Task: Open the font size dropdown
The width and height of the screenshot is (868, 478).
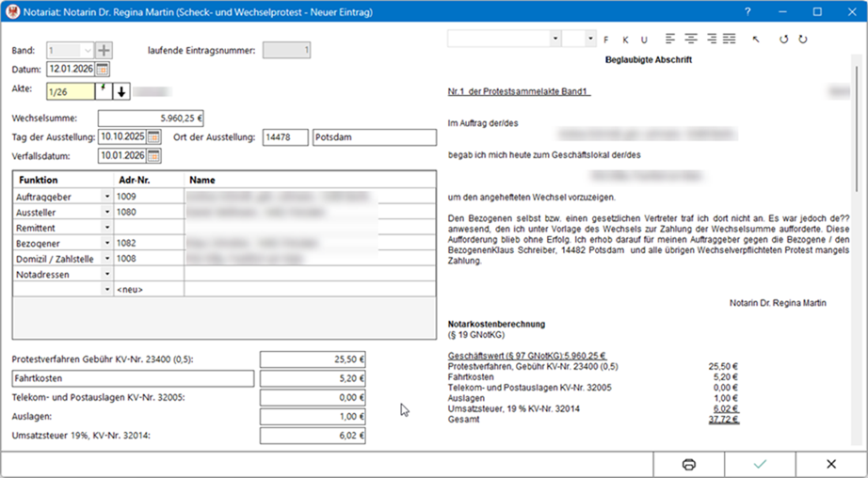Action: [590, 39]
